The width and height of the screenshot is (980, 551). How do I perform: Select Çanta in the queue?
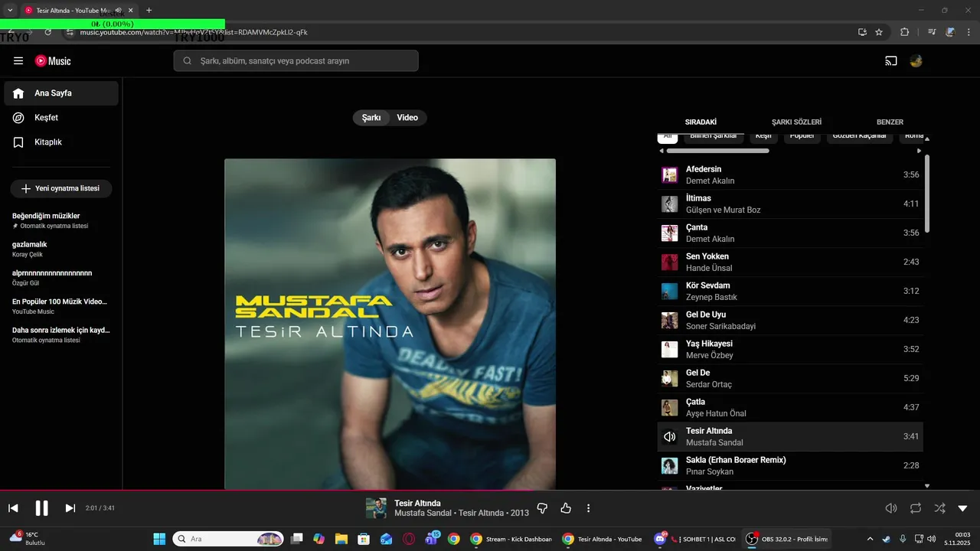(790, 233)
